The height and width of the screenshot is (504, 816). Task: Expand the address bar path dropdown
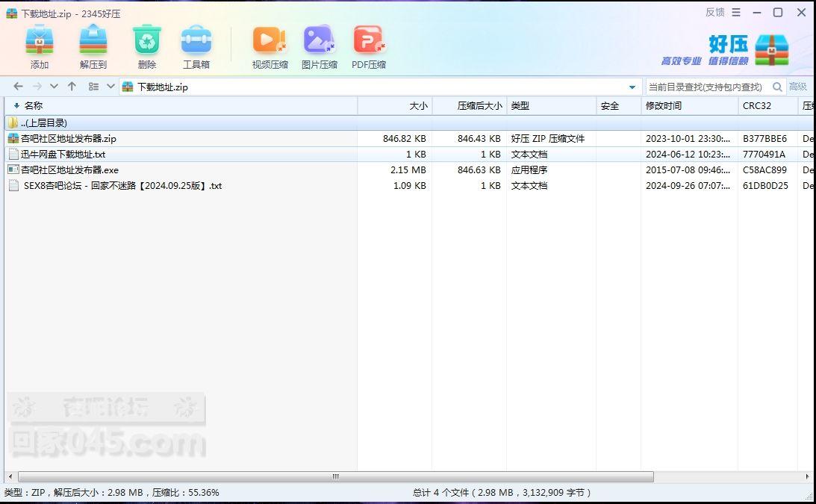pos(632,87)
